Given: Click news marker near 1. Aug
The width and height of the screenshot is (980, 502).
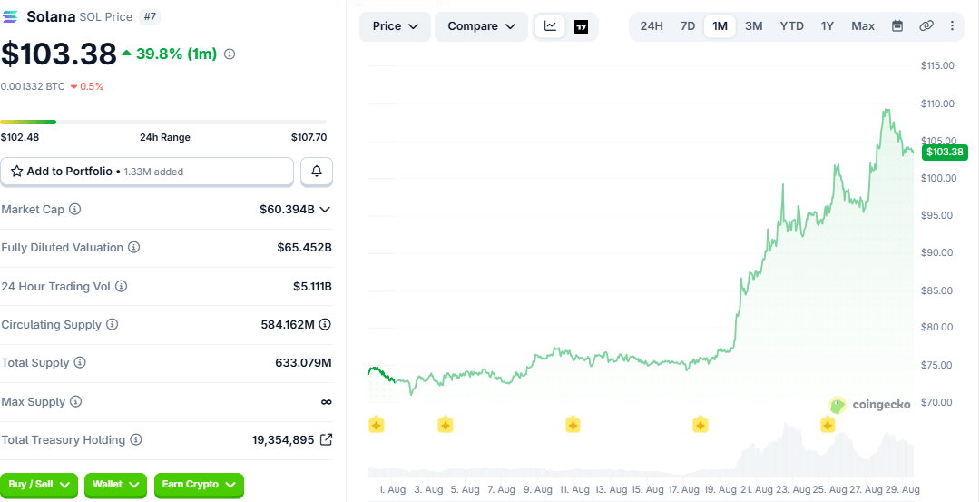Looking at the screenshot, I should point(376,425).
